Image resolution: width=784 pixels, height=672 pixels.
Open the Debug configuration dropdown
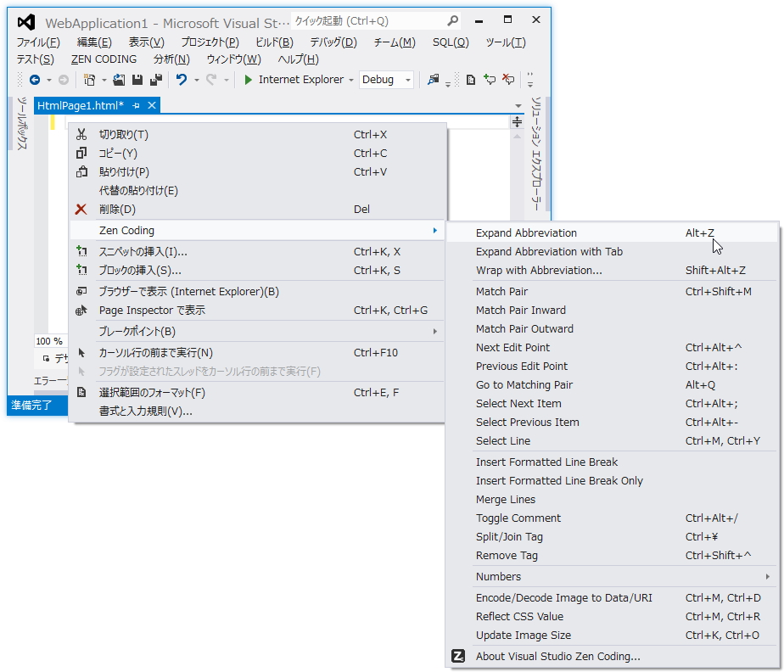pos(406,79)
